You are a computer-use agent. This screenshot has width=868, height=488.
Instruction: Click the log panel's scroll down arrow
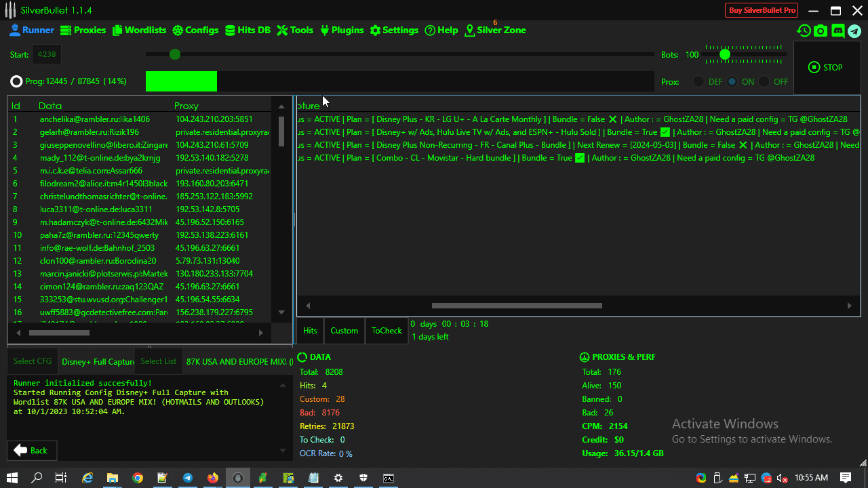click(283, 451)
